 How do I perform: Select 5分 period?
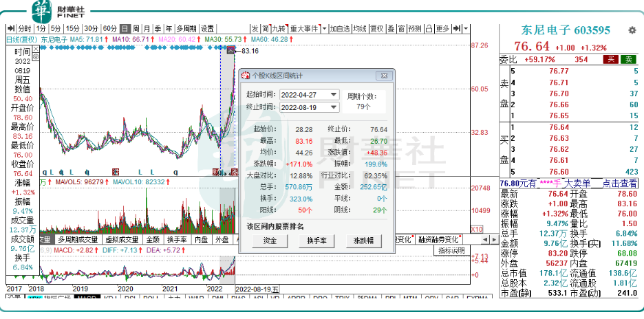click(56, 29)
